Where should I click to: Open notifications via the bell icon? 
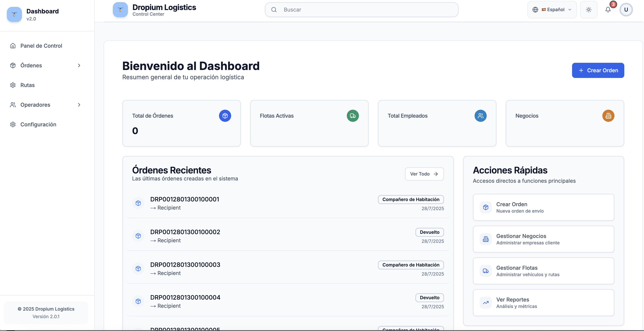click(x=608, y=9)
